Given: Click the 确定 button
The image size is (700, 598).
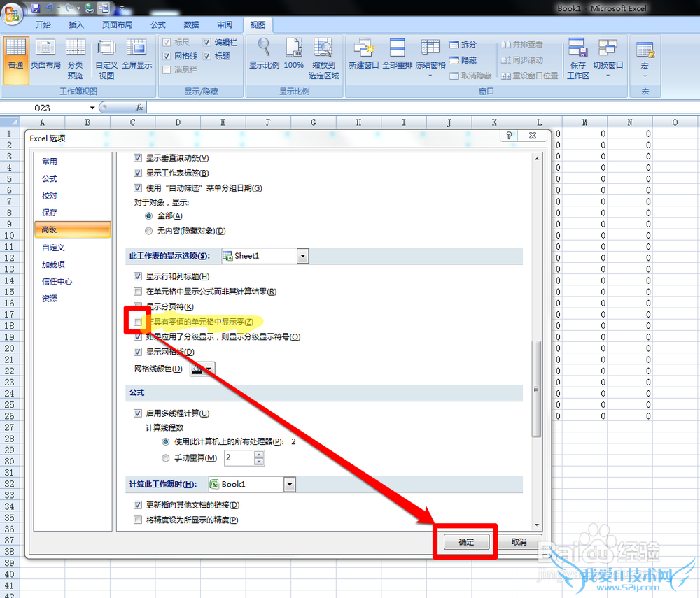Looking at the screenshot, I should (x=466, y=542).
